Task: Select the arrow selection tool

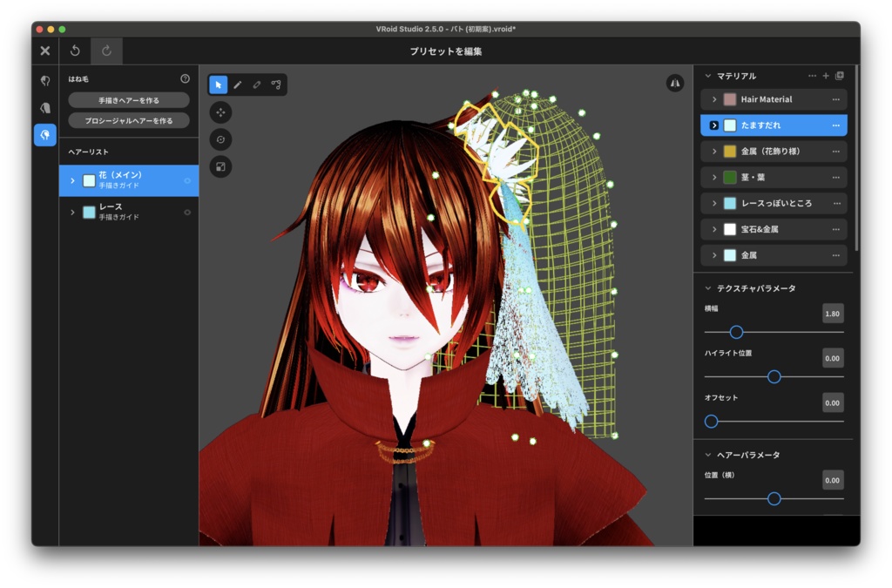Action: [217, 84]
